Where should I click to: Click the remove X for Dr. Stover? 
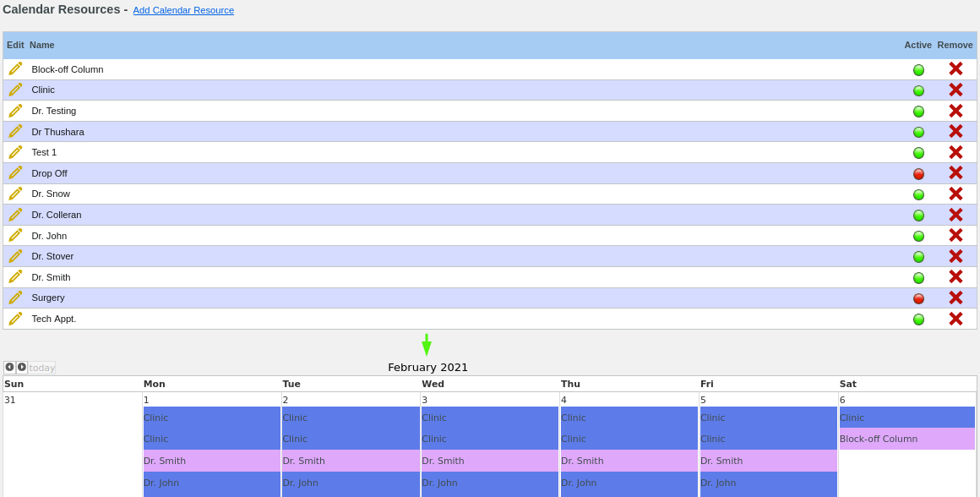point(955,256)
